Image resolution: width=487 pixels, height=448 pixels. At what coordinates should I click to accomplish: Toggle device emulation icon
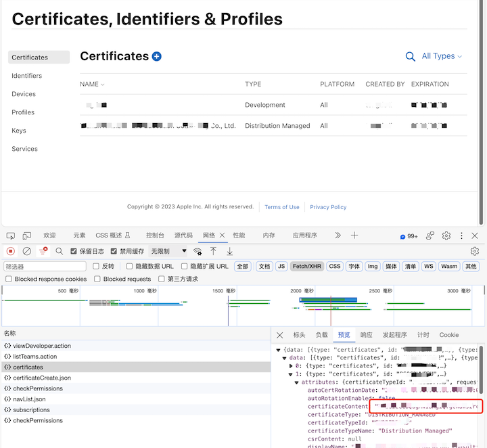tap(27, 236)
